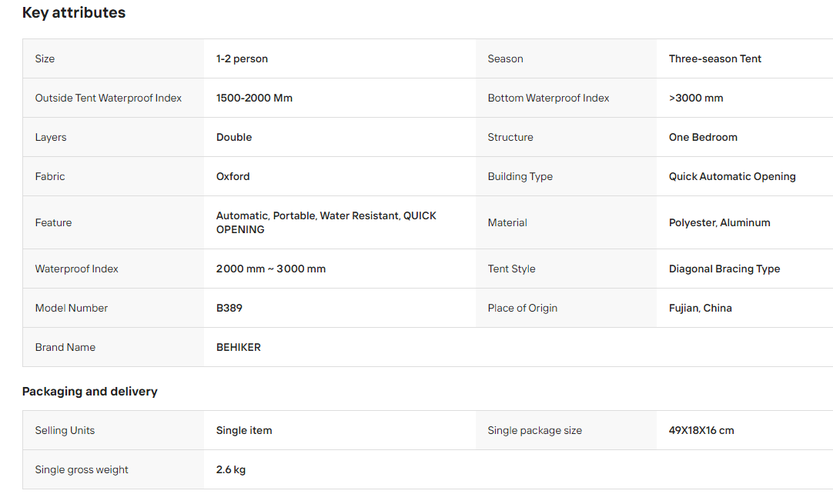Click the 2000 mm ~ 3000 mm value
This screenshot has height=504, width=833.
(x=271, y=269)
